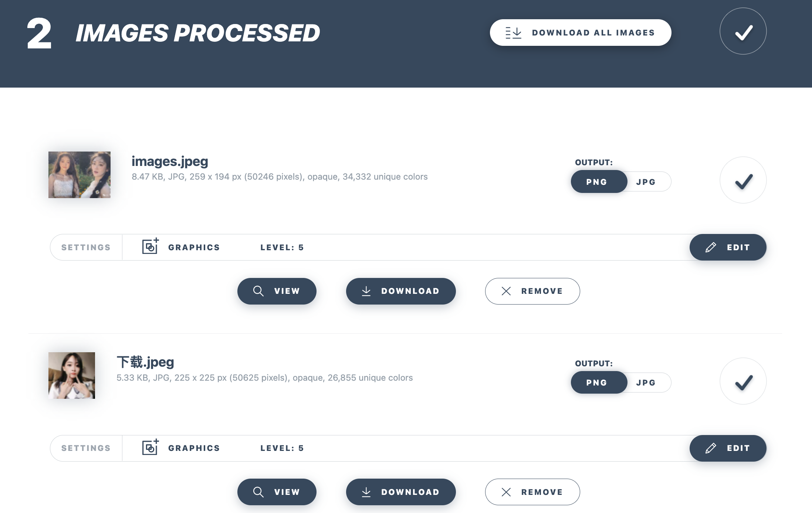Image resolution: width=812 pixels, height=513 pixels.
Task: Open the images.jpeg thumbnail preview
Action: coord(79,175)
